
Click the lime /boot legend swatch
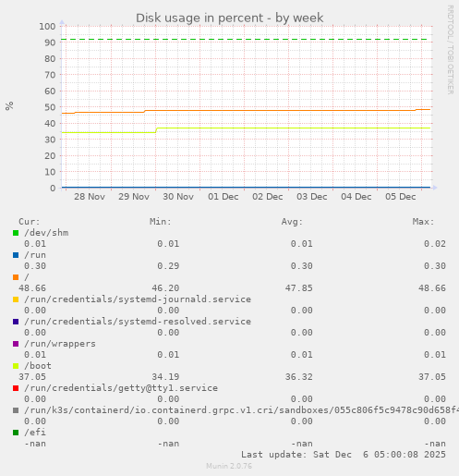[x=16, y=366]
